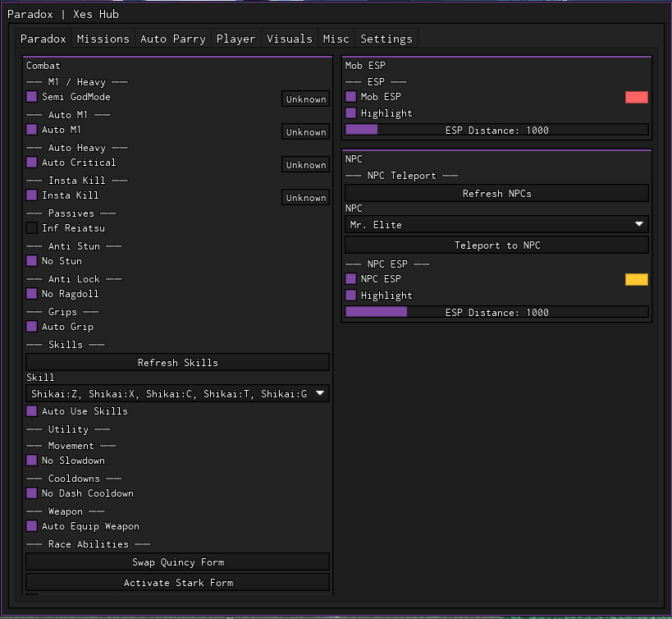Image resolution: width=672 pixels, height=619 pixels.
Task: Toggle Auto Equip Weapon checkbox
Action: (x=32, y=526)
